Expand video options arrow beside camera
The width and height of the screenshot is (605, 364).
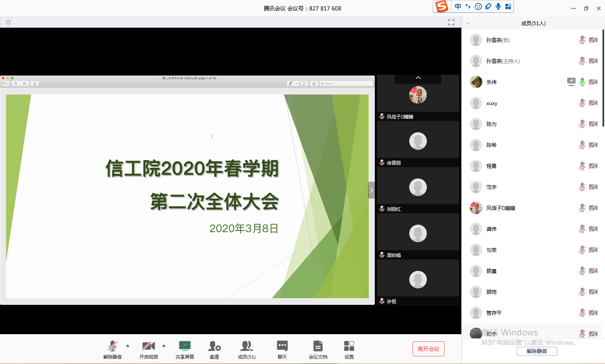pos(164,346)
